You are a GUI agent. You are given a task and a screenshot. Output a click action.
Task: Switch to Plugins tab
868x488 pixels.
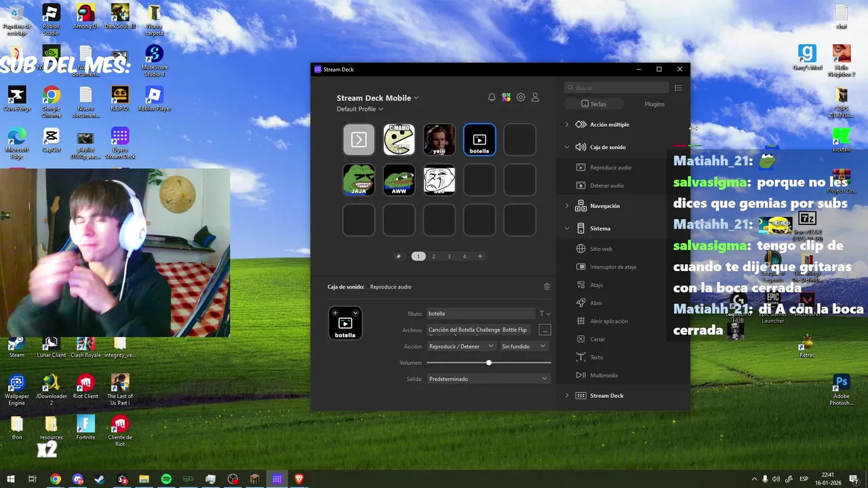point(654,104)
